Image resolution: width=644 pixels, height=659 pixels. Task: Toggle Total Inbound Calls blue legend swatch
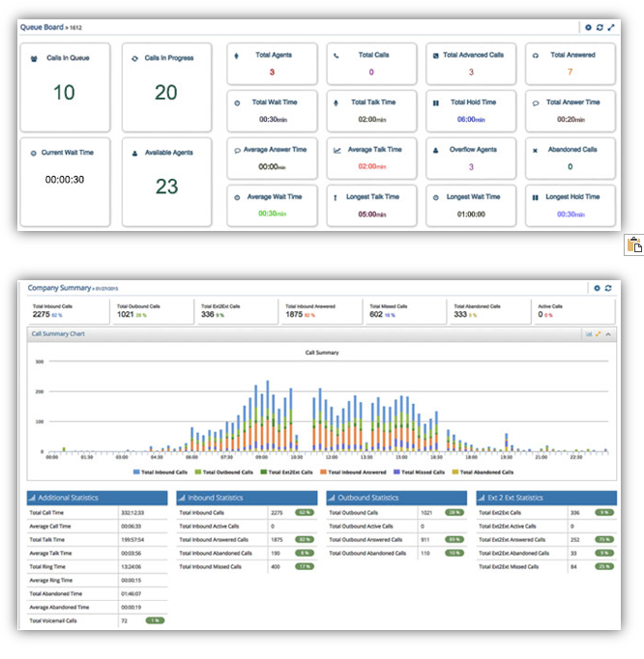pos(136,472)
